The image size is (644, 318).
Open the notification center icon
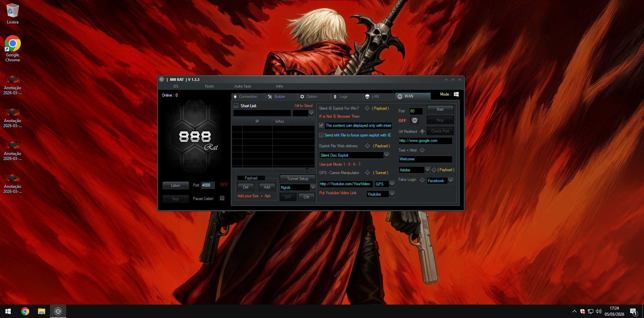click(x=633, y=312)
